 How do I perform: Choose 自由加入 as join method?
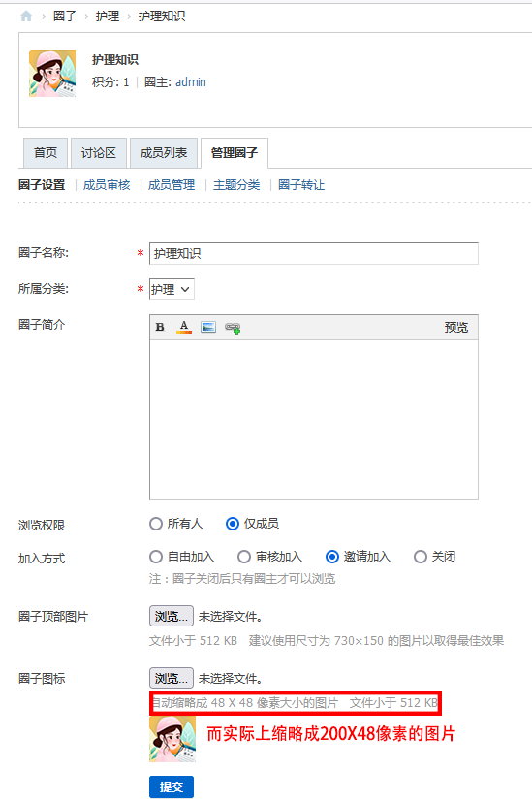(155, 556)
